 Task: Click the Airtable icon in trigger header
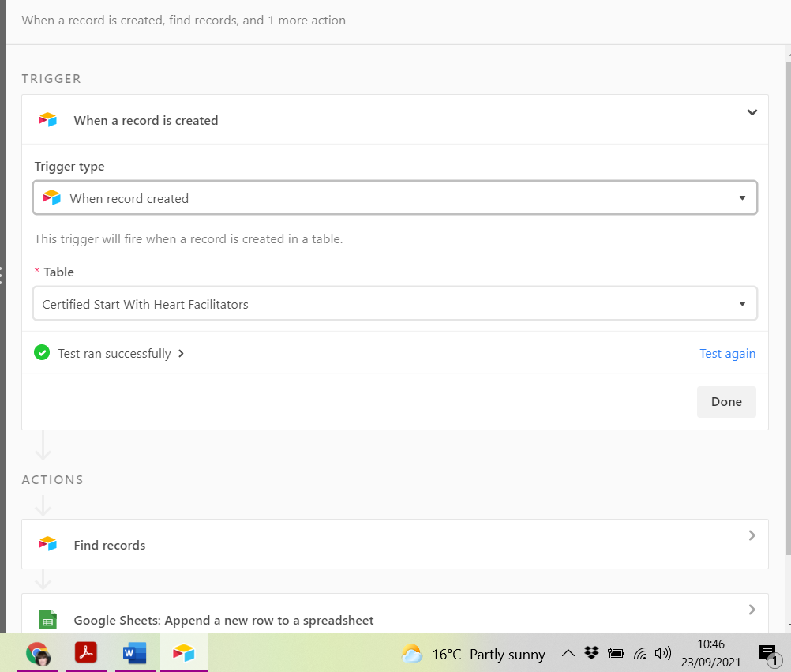click(48, 120)
